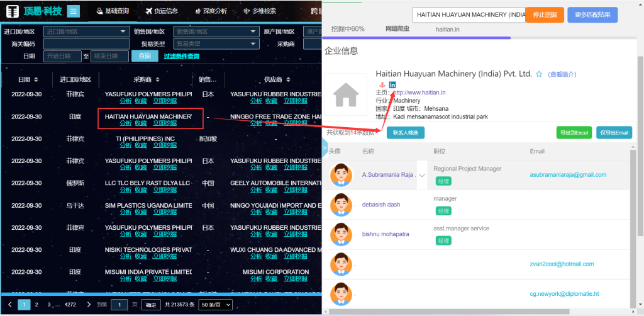
Task: Expand the A.Subramania Raja contact chevron
Action: click(x=422, y=175)
